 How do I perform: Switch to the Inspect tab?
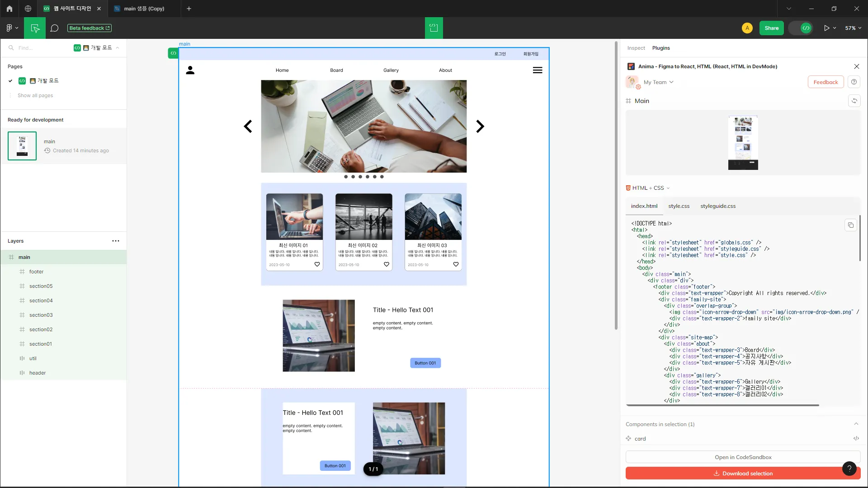[636, 48]
